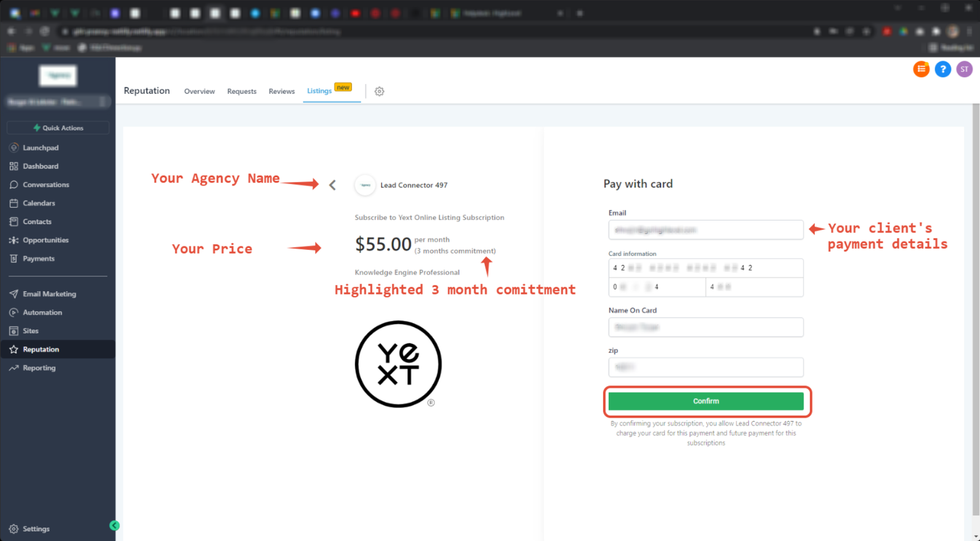Screen dimensions: 980x541
Task: Click the page vertical scrollbar
Action: pos(975,306)
